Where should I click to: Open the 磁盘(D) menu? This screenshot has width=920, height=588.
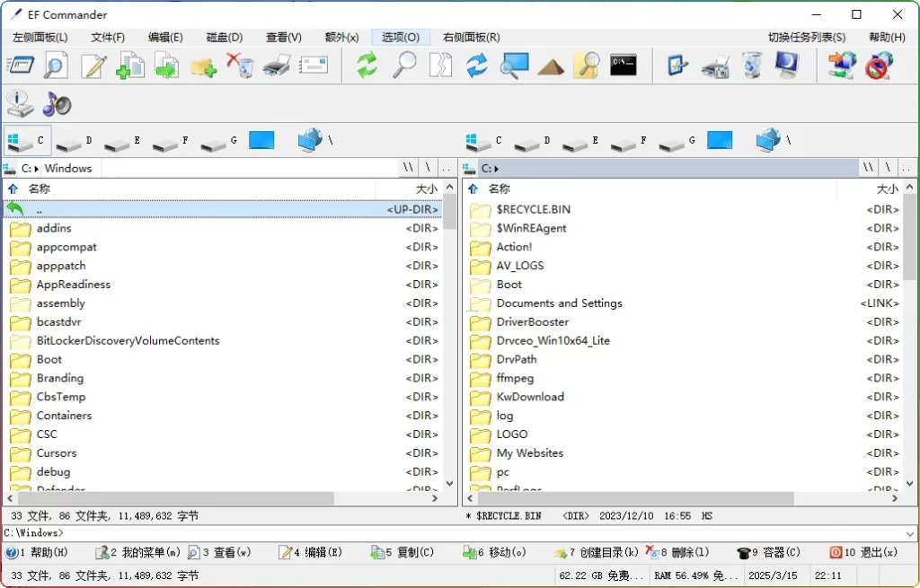pos(224,37)
